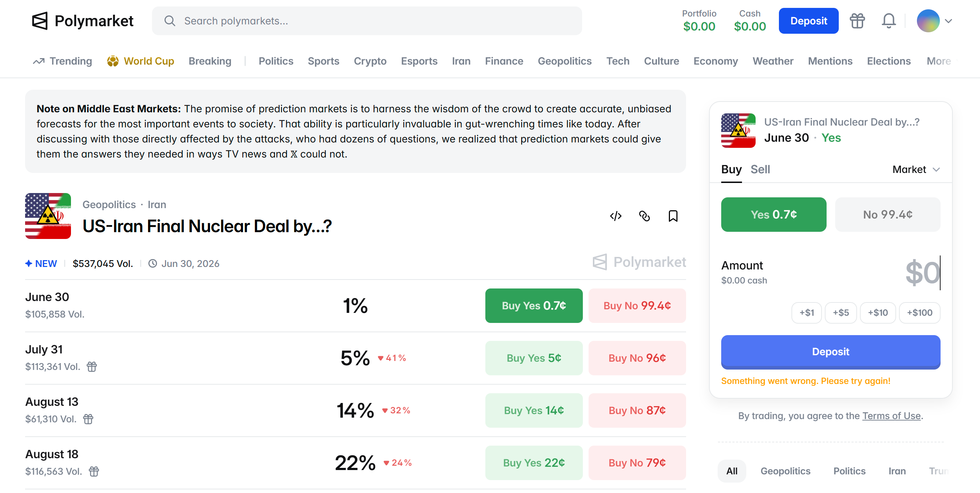The image size is (980, 493).
Task: Select the No 99.4¢ outcome toggle
Action: 887,214
